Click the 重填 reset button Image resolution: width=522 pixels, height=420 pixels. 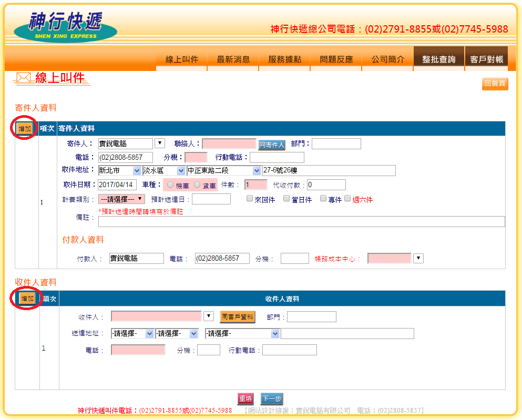tap(245, 399)
